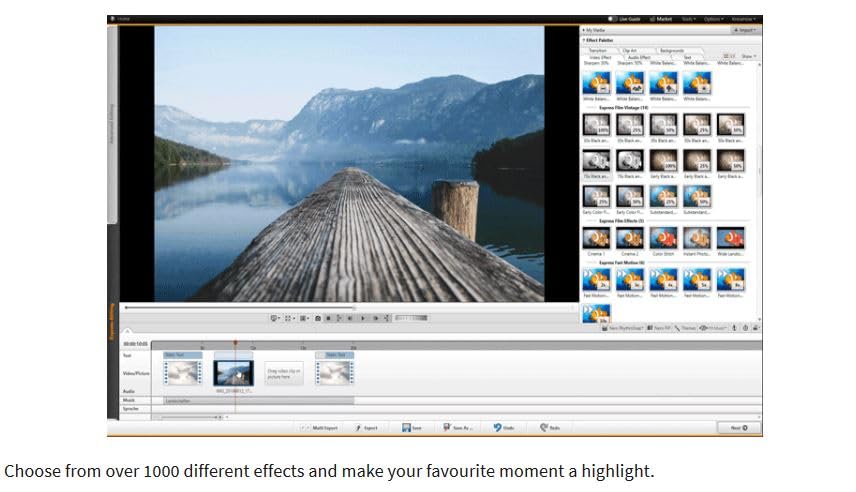
Task: Expand the Import dropdown in My Media
Action: [x=743, y=30]
